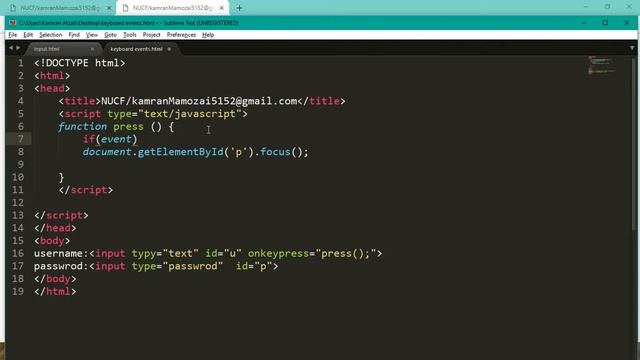The width and height of the screenshot is (640, 360).
Task: Open the Tools menu
Action: click(x=130, y=35)
